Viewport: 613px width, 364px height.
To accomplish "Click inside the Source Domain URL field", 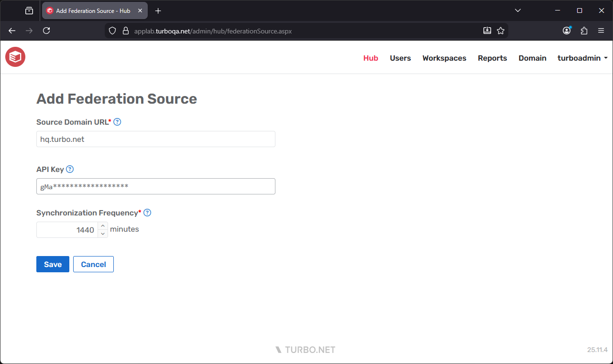I will (155, 139).
